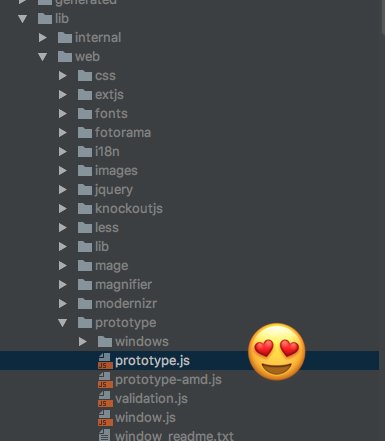Select the prototype.js file name
The height and width of the screenshot is (441, 385).
click(x=152, y=361)
